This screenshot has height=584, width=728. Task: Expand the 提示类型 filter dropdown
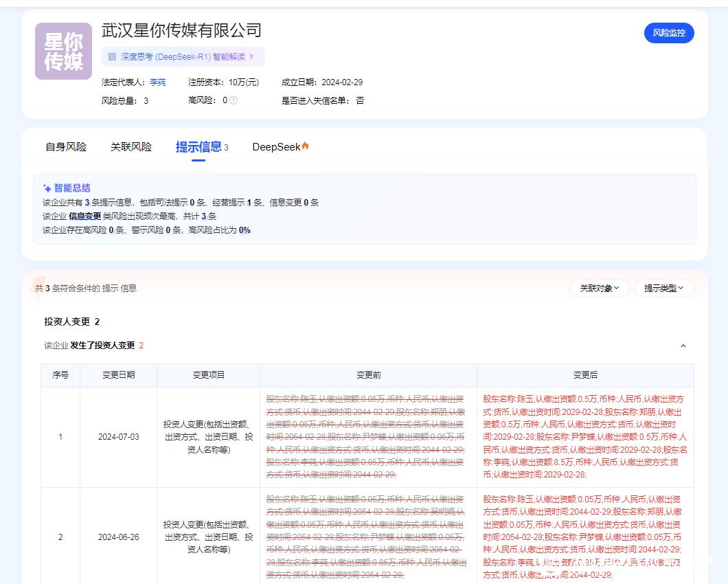(663, 289)
